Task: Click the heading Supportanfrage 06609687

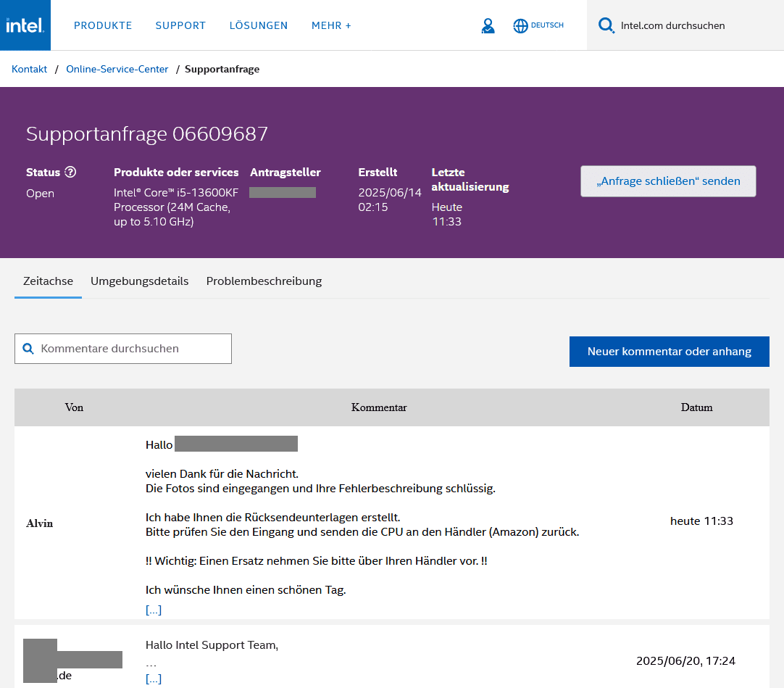Action: coord(147,133)
